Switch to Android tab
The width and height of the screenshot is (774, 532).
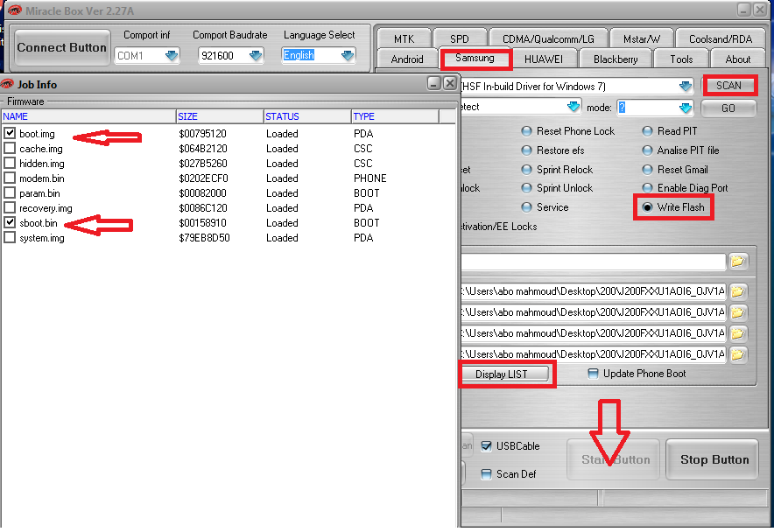click(407, 59)
